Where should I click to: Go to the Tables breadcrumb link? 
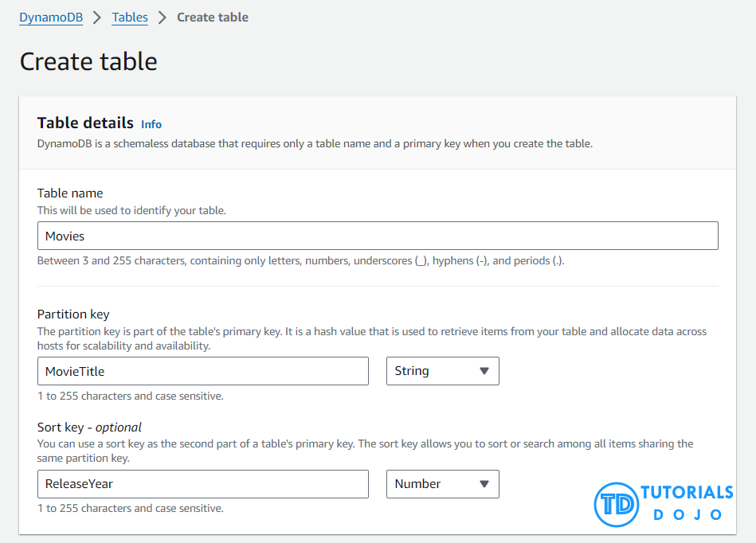click(130, 18)
